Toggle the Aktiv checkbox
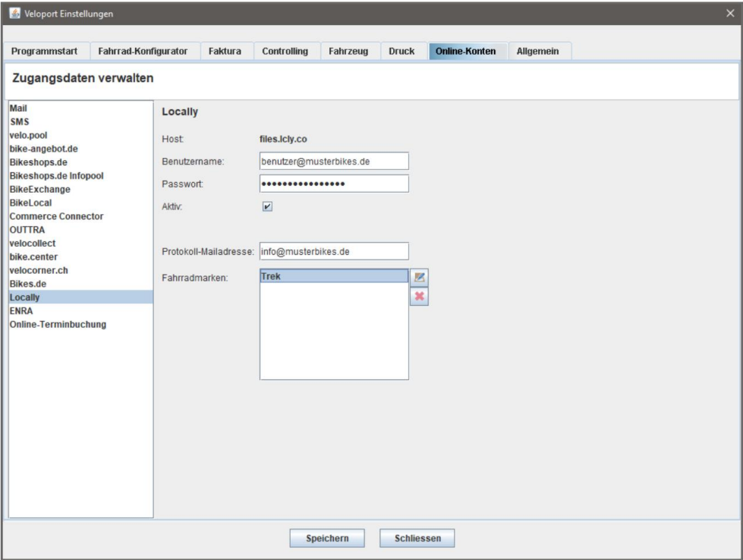Image resolution: width=743 pixels, height=560 pixels. [267, 206]
